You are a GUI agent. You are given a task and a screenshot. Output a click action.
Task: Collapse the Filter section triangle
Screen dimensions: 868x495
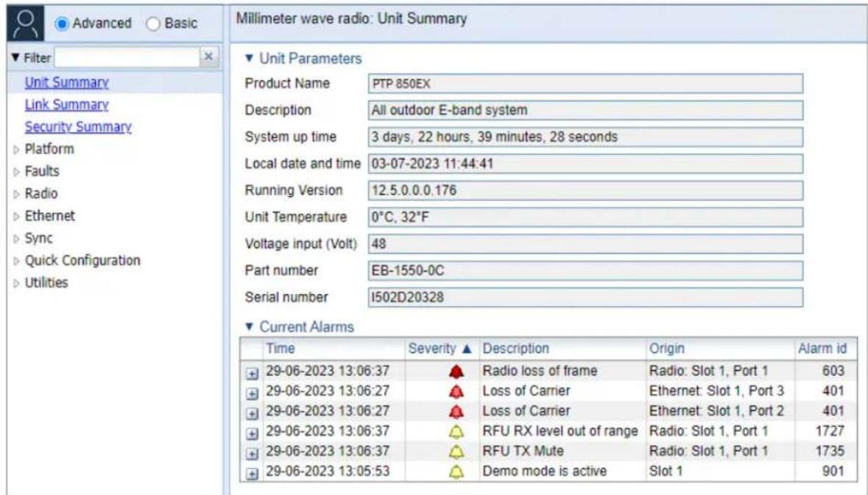tap(15, 57)
